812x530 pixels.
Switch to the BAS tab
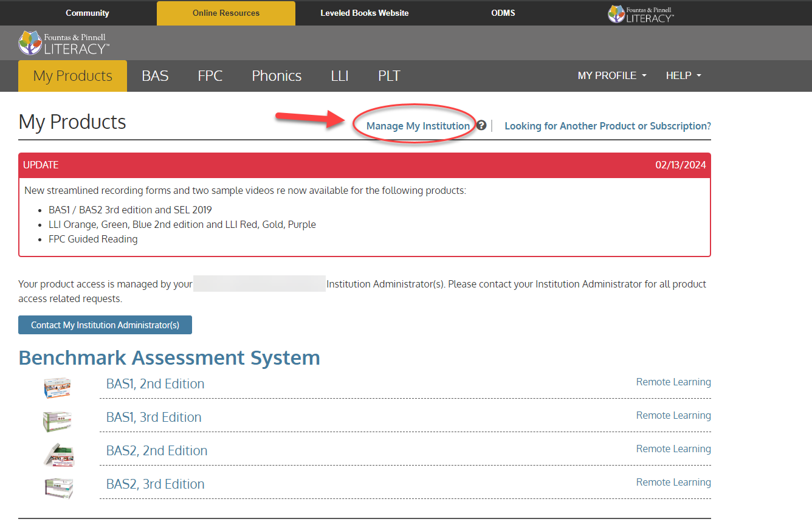tap(154, 75)
